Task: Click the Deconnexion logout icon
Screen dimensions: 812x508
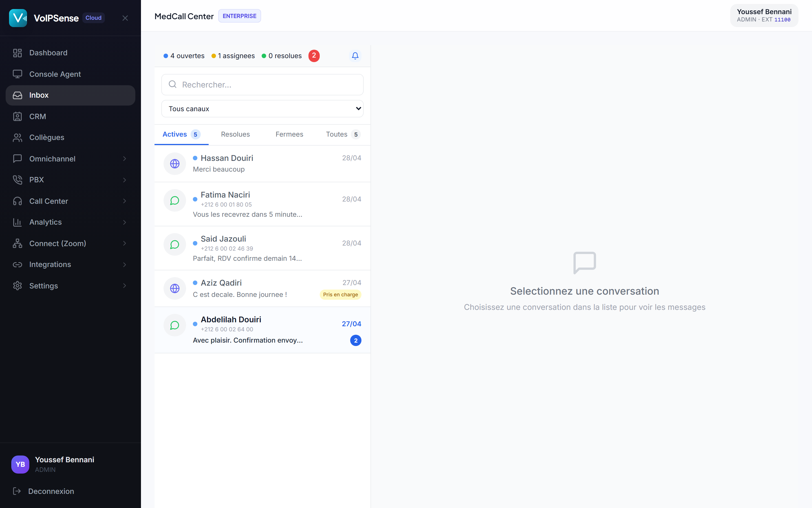Action: (17, 491)
